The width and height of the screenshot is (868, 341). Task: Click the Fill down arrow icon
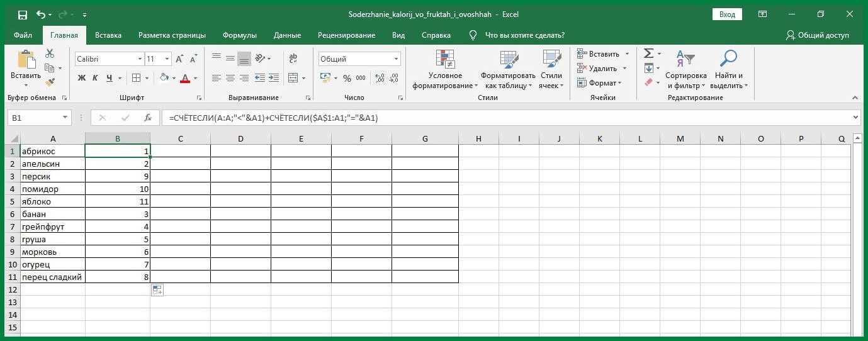click(x=648, y=68)
